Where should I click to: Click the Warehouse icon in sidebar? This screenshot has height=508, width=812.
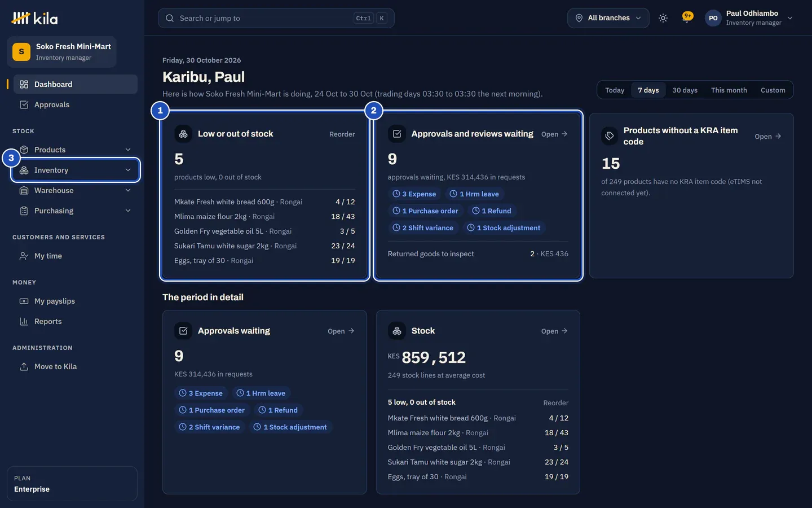click(x=24, y=190)
